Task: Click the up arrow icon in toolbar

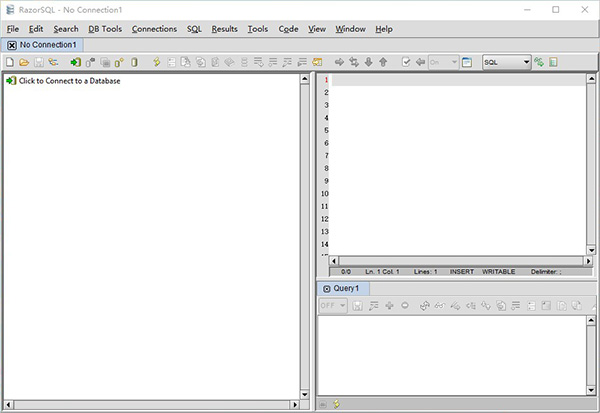Action: point(383,62)
